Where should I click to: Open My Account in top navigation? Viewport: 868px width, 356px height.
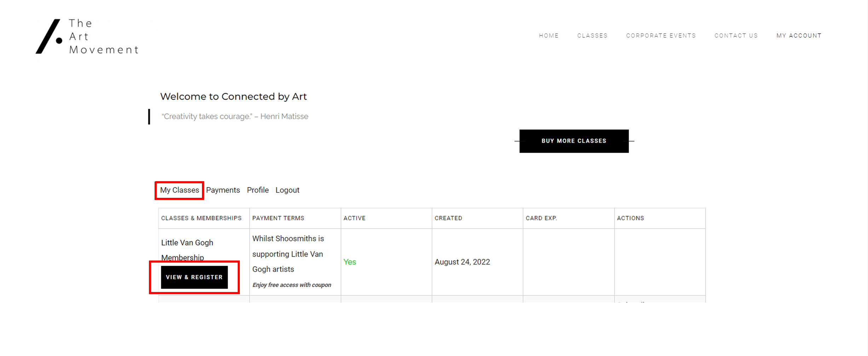pos(799,36)
